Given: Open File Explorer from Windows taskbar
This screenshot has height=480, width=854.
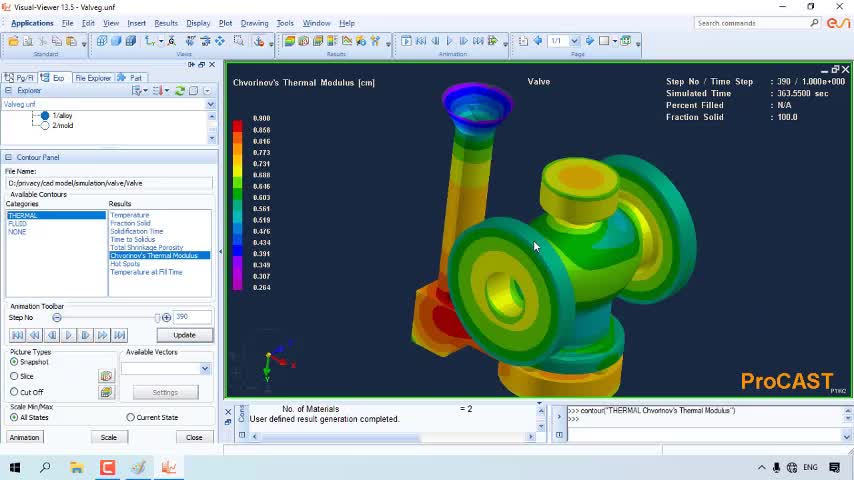Looking at the screenshot, I should point(76,467).
